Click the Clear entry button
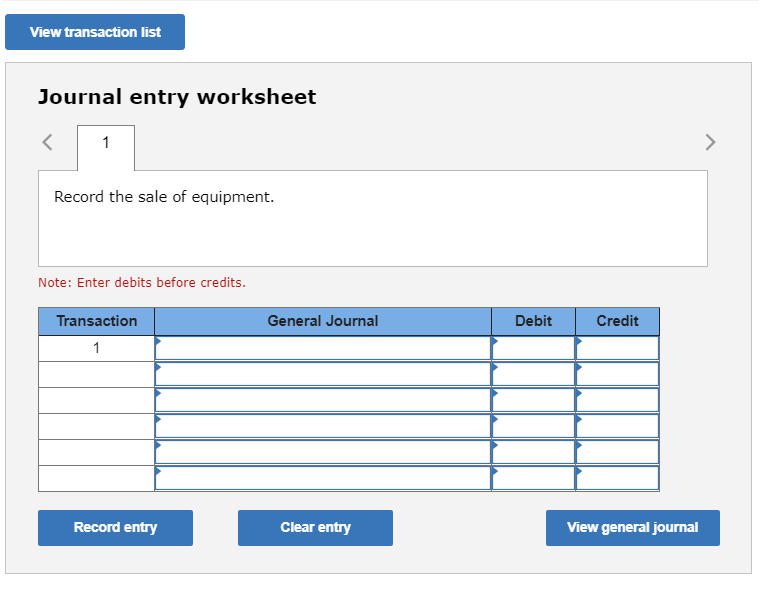Screen dimensions: 759x600 point(315,527)
